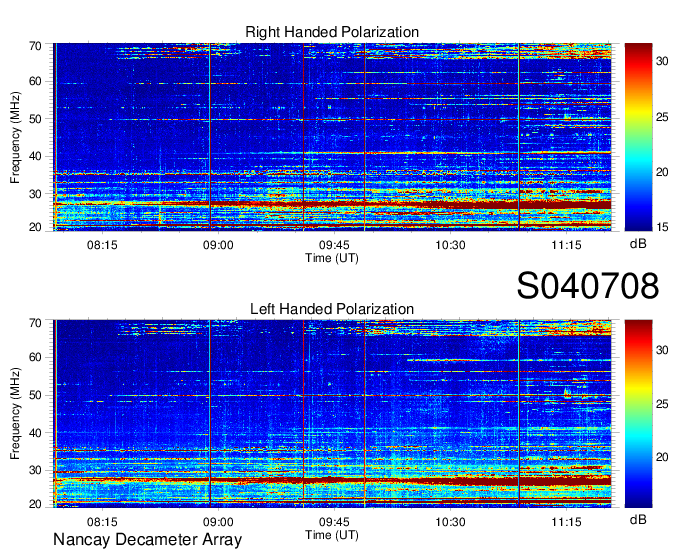
Task: Click the 08:15 tick of the Left Handed plot
Action: pos(102,522)
